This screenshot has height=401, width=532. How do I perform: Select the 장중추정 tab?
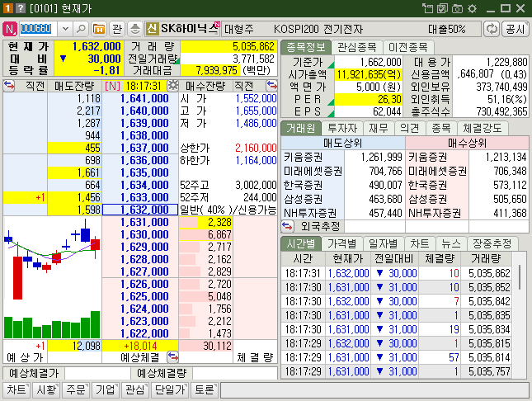click(492, 243)
